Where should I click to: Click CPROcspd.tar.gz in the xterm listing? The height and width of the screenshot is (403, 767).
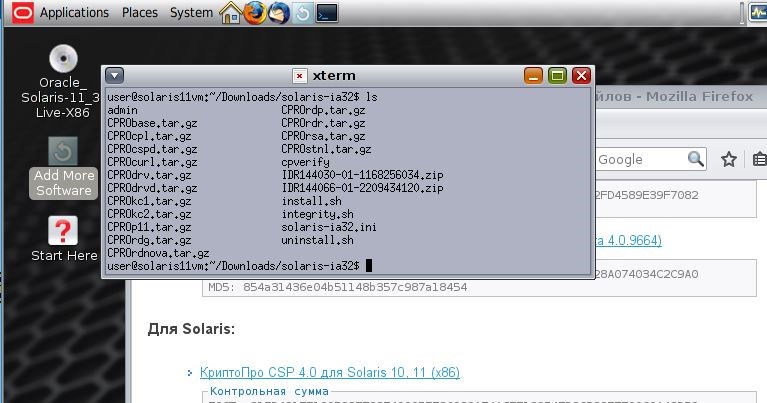152,149
